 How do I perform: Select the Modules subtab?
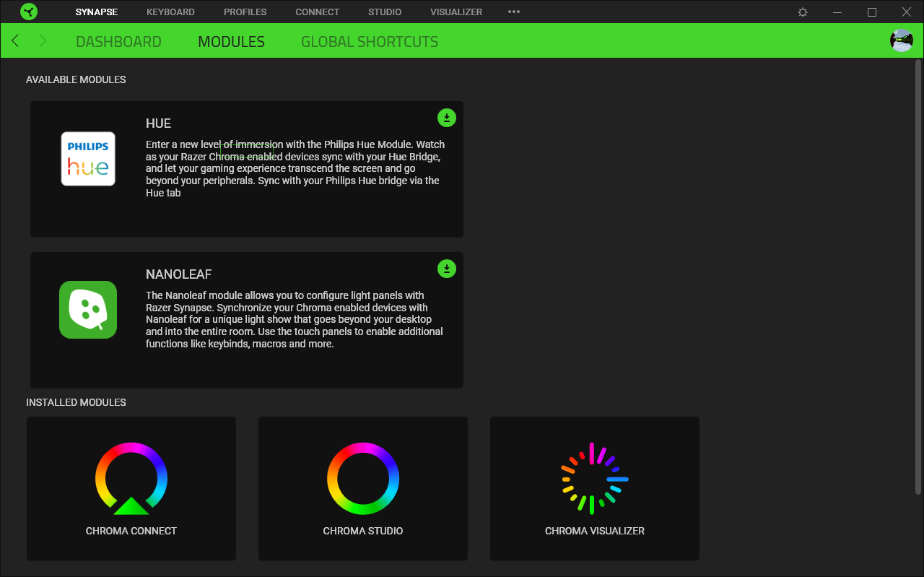(231, 42)
